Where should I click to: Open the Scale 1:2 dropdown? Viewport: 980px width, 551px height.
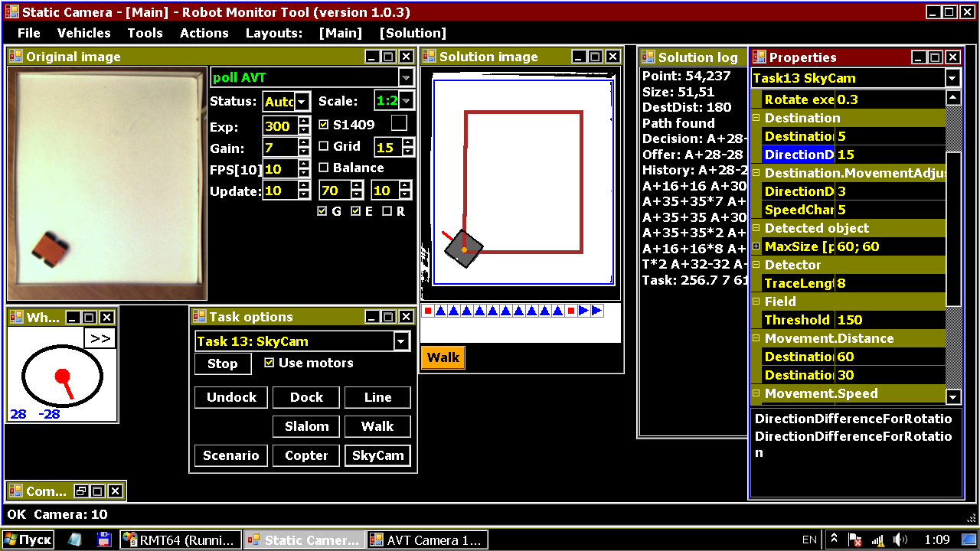(x=406, y=101)
